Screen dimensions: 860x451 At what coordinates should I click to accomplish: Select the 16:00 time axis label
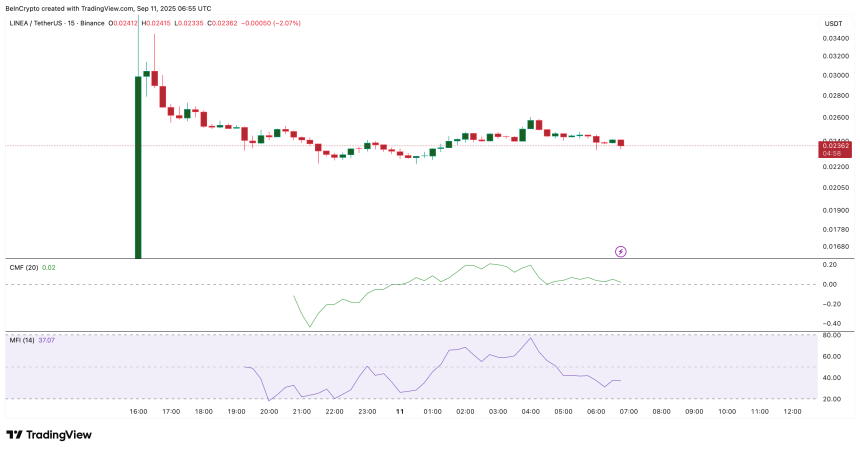click(x=138, y=411)
